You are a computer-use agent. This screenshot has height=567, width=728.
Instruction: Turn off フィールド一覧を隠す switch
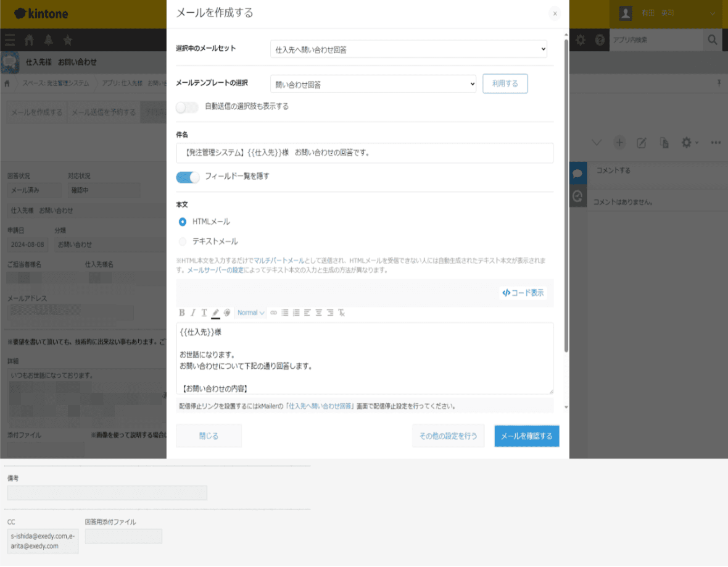(x=187, y=177)
